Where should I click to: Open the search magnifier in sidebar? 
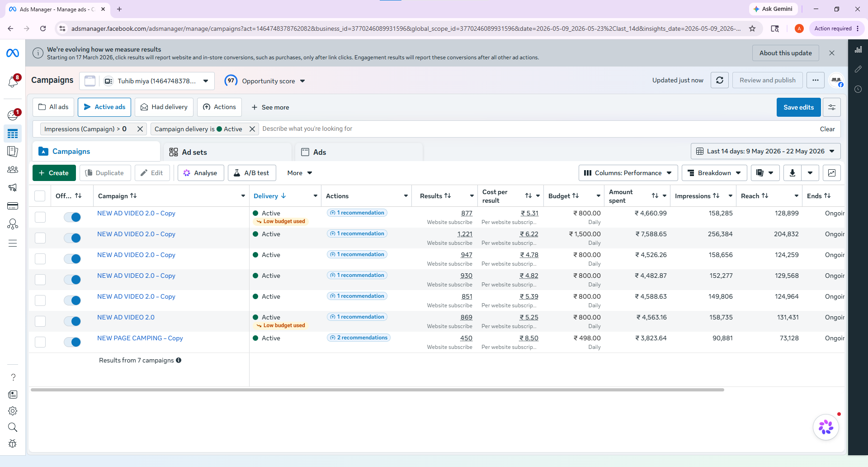pos(13,427)
